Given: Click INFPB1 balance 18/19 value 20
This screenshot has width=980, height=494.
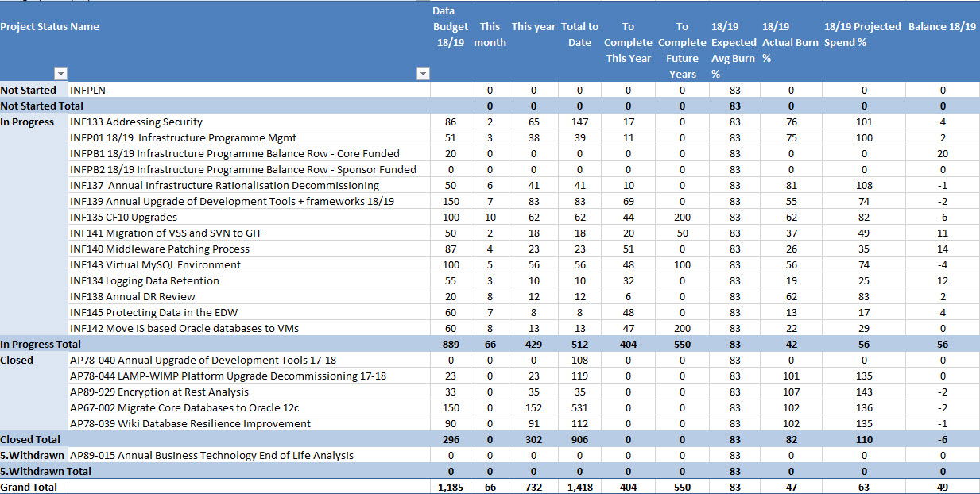Looking at the screenshot, I should point(943,153).
